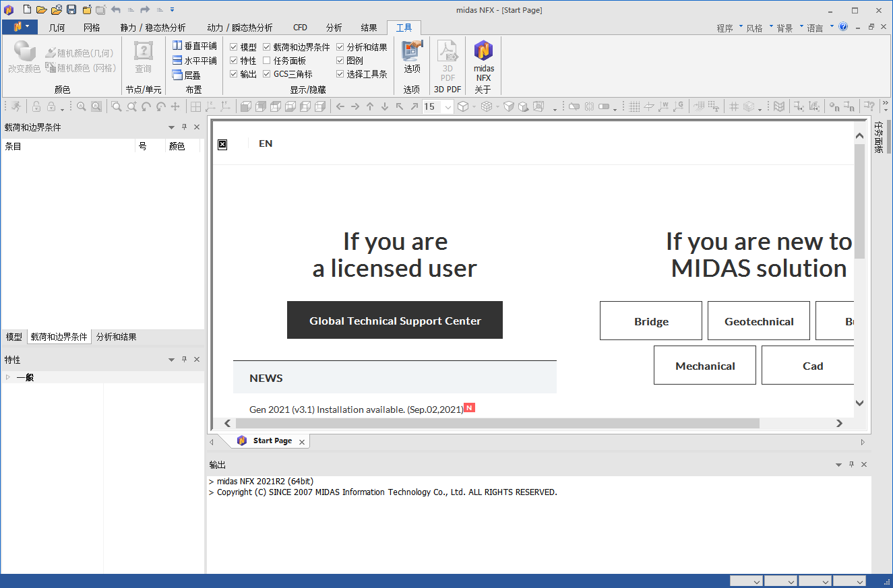
Task: Click the grid display toolbar icon
Action: coord(634,106)
